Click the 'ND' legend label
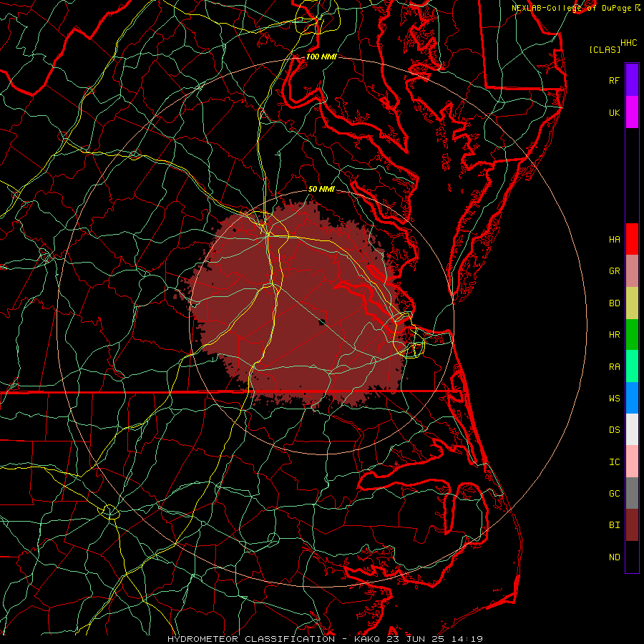 [614, 557]
